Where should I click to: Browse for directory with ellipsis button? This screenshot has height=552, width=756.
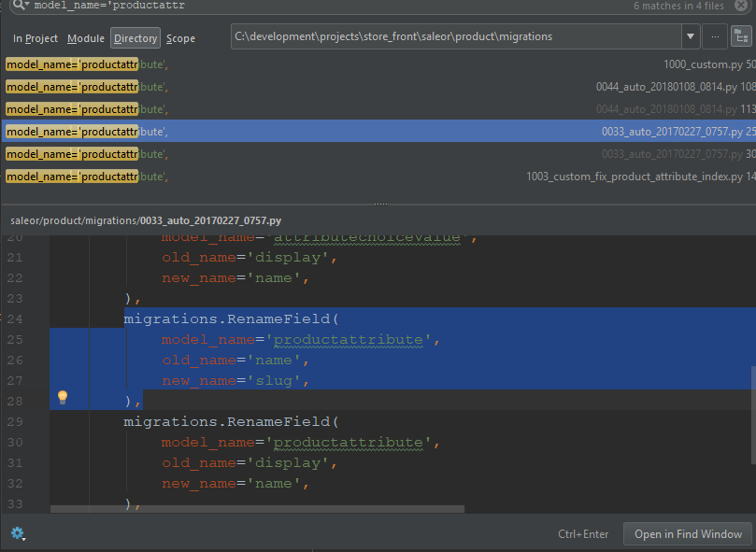715,36
